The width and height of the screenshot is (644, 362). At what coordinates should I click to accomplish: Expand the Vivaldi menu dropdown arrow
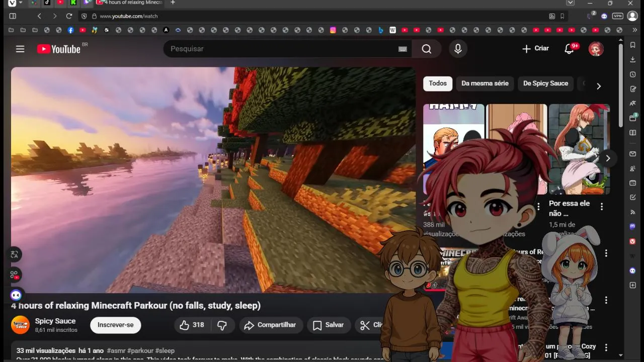[21, 3]
